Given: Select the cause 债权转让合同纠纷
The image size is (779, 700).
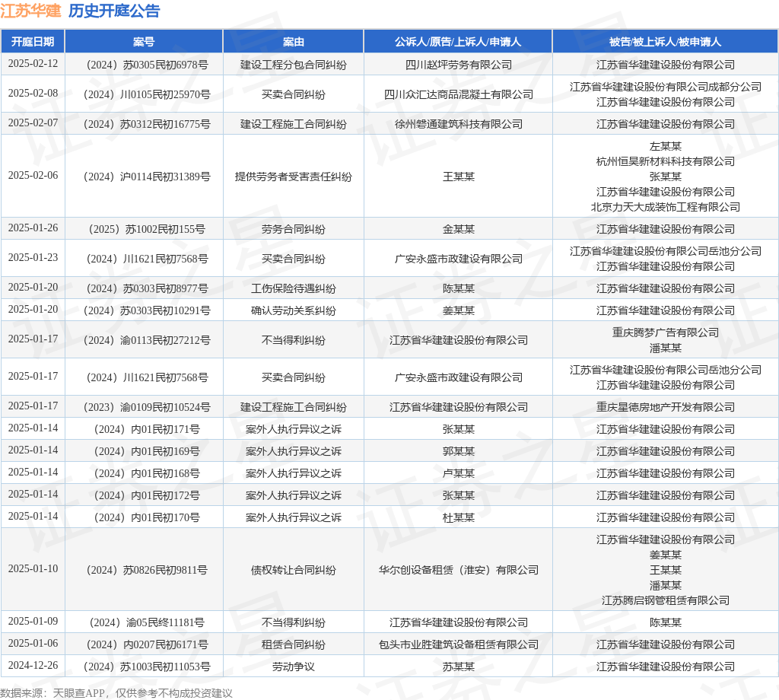Looking at the screenshot, I should pos(293,571).
